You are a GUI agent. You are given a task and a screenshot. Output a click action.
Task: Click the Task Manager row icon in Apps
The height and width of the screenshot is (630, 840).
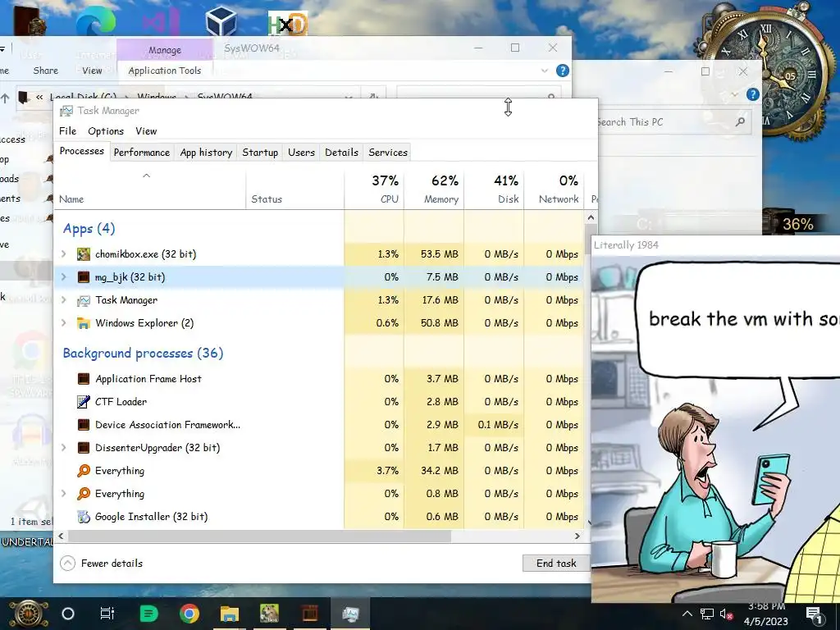point(84,300)
